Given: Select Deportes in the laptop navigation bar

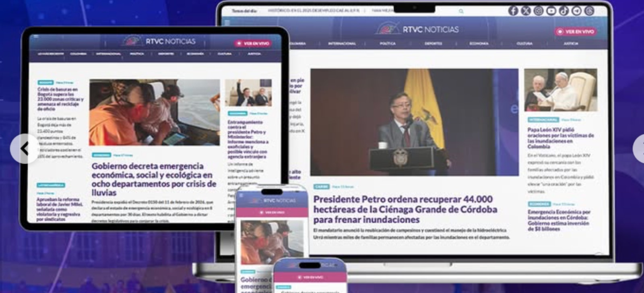Looking at the screenshot, I should pyautogui.click(x=433, y=43).
